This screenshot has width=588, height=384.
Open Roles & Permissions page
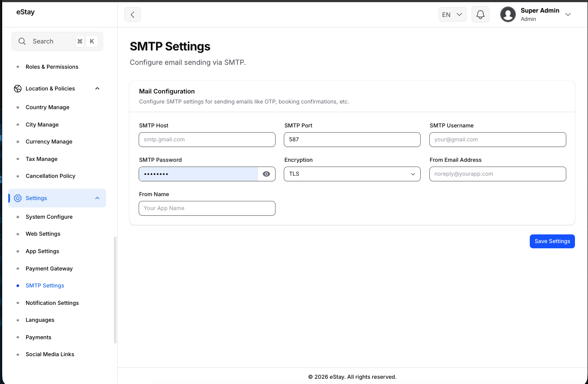click(x=52, y=67)
